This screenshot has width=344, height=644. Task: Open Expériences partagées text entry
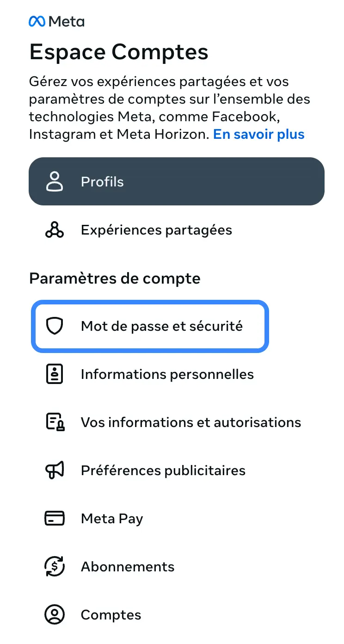pos(156,230)
